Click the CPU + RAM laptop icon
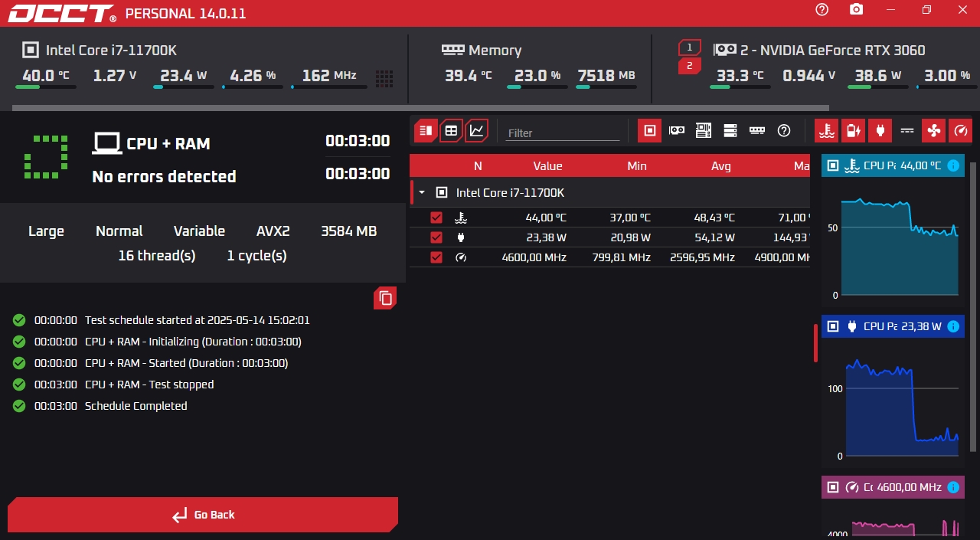 (x=107, y=143)
